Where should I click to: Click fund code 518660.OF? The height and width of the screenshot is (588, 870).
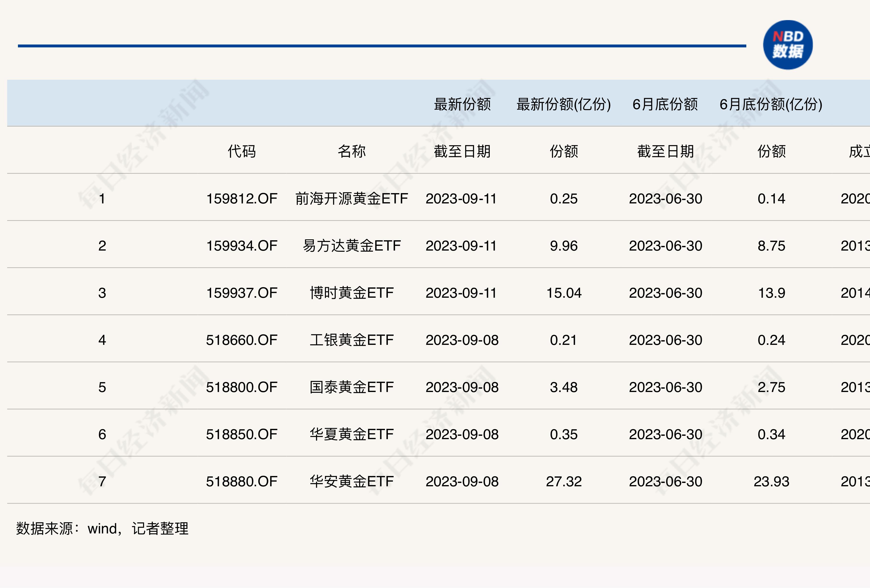tap(242, 340)
